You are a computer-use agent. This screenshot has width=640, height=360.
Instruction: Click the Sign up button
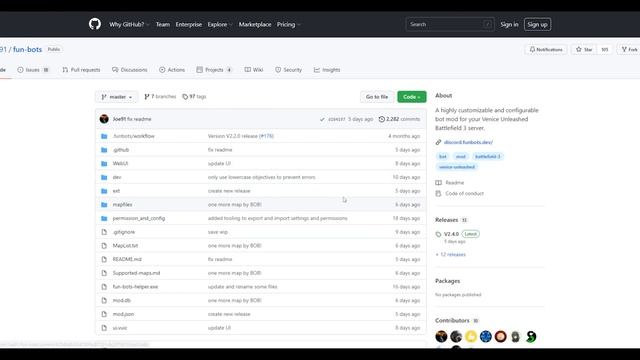(x=537, y=24)
